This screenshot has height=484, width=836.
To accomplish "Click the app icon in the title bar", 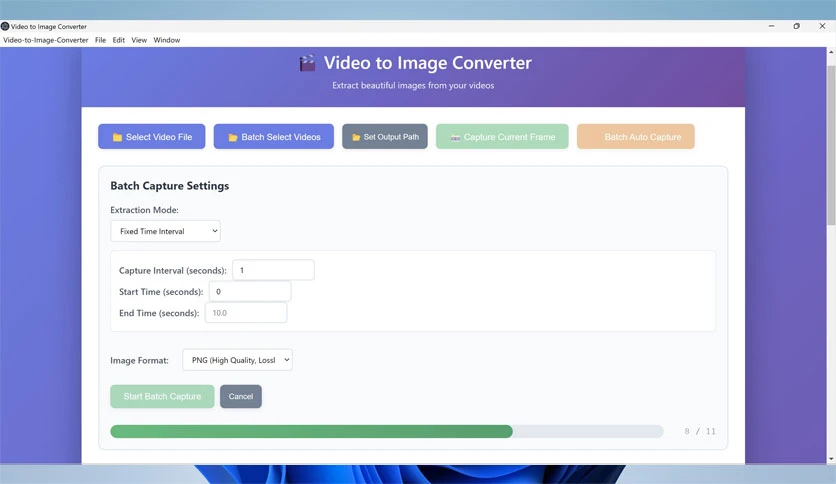I will 5,26.
